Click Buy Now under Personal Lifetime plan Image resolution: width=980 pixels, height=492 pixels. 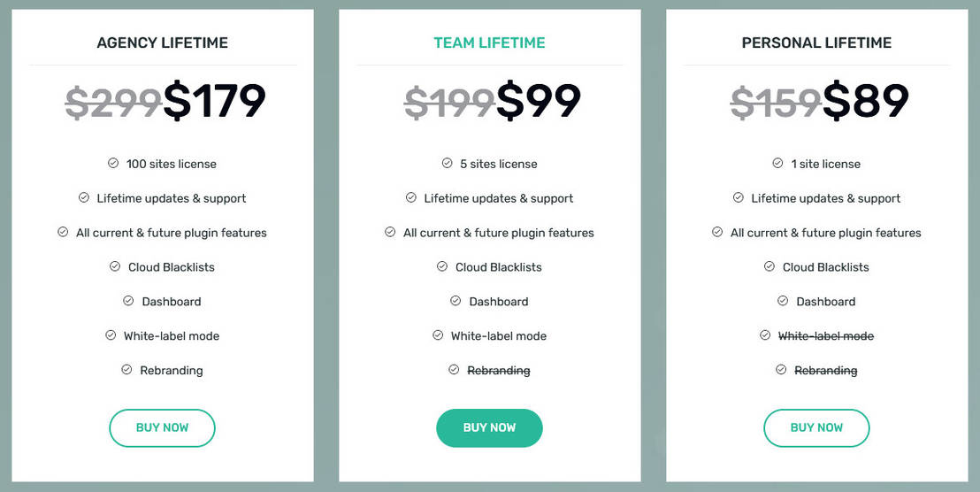pos(816,427)
